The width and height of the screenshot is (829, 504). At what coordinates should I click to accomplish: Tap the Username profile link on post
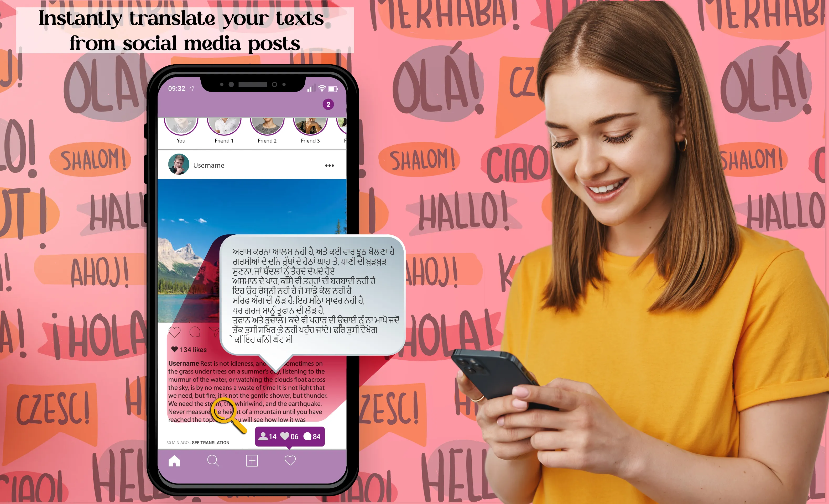[x=209, y=165]
